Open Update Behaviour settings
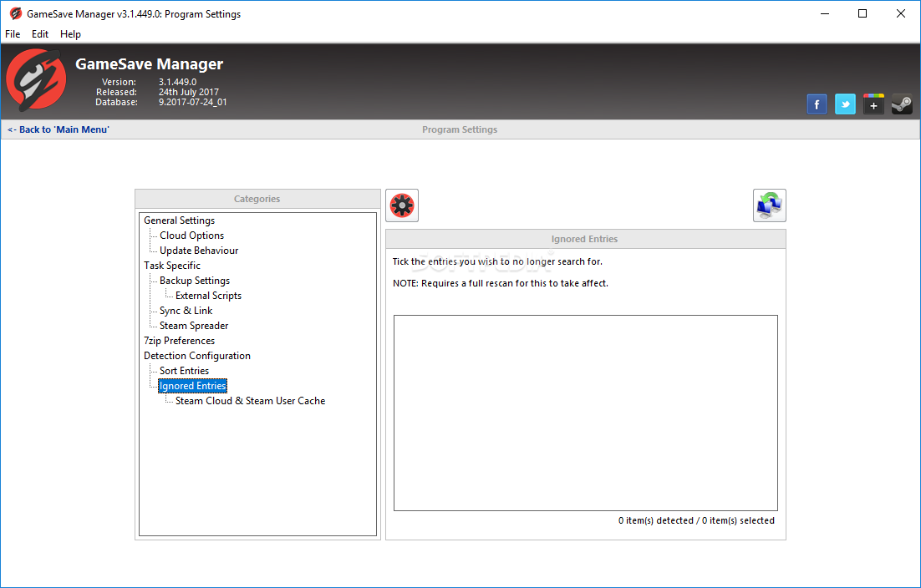 click(x=199, y=251)
